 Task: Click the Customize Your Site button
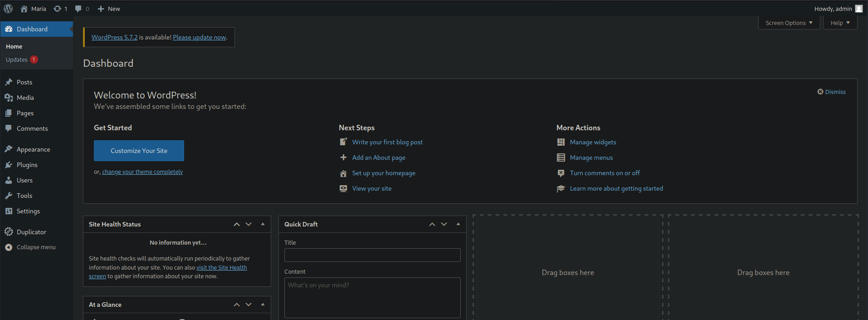[139, 151]
